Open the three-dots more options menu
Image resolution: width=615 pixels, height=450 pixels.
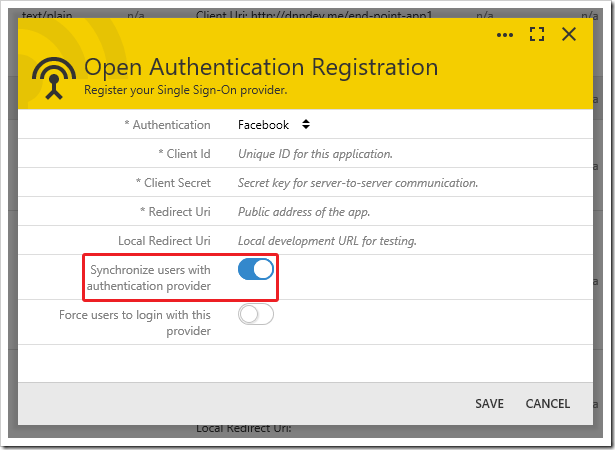point(505,35)
